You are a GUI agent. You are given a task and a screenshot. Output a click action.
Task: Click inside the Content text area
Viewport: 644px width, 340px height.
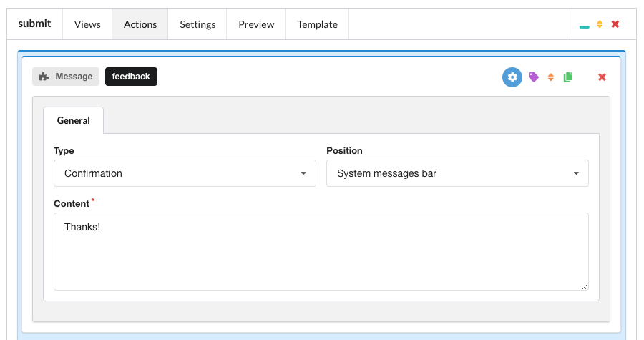[x=321, y=251]
